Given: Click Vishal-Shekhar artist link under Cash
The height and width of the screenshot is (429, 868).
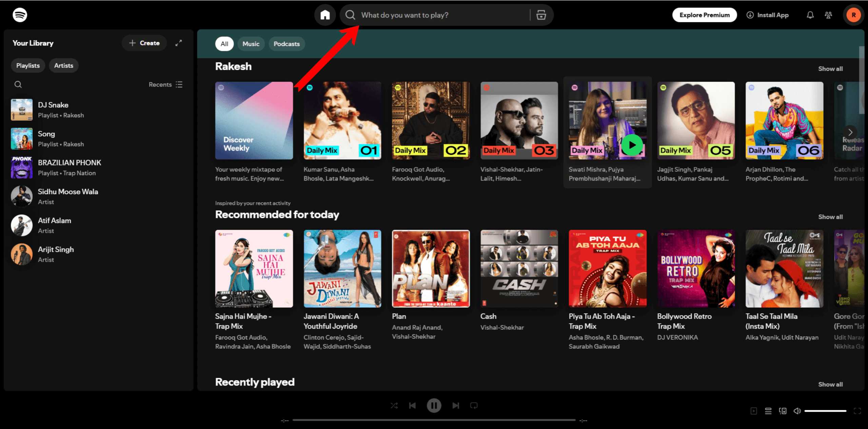Looking at the screenshot, I should pos(502,328).
